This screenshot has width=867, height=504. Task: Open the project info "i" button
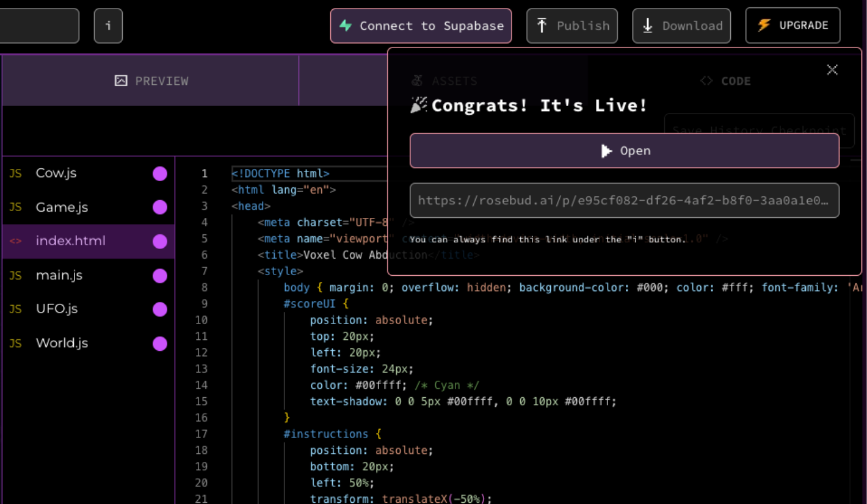(x=108, y=26)
